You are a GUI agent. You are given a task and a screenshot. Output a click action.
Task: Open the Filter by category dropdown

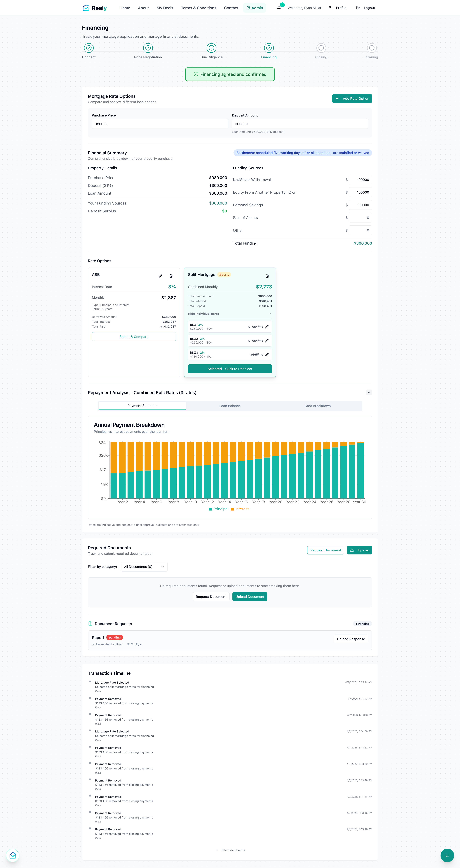pyautogui.click(x=144, y=567)
